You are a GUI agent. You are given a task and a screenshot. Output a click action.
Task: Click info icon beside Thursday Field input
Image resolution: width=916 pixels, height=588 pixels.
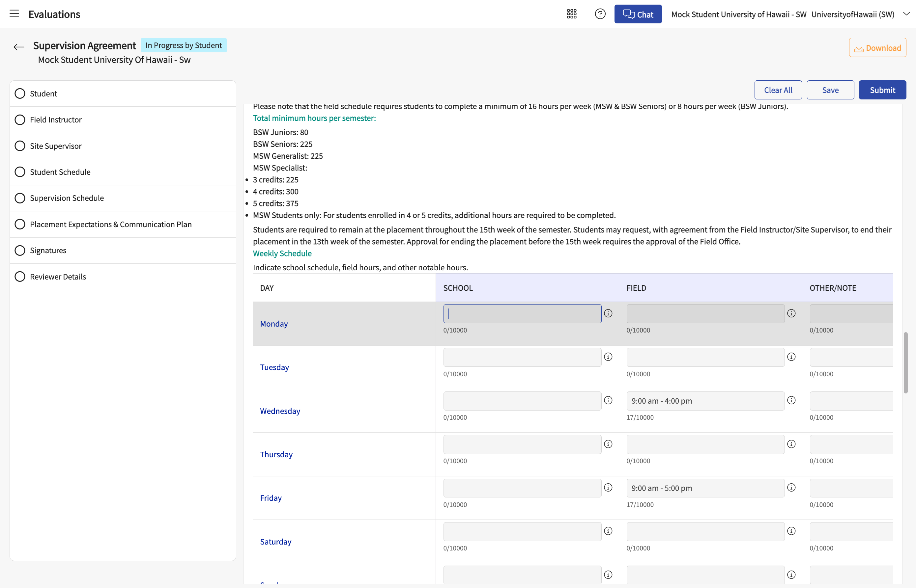pyautogui.click(x=791, y=444)
